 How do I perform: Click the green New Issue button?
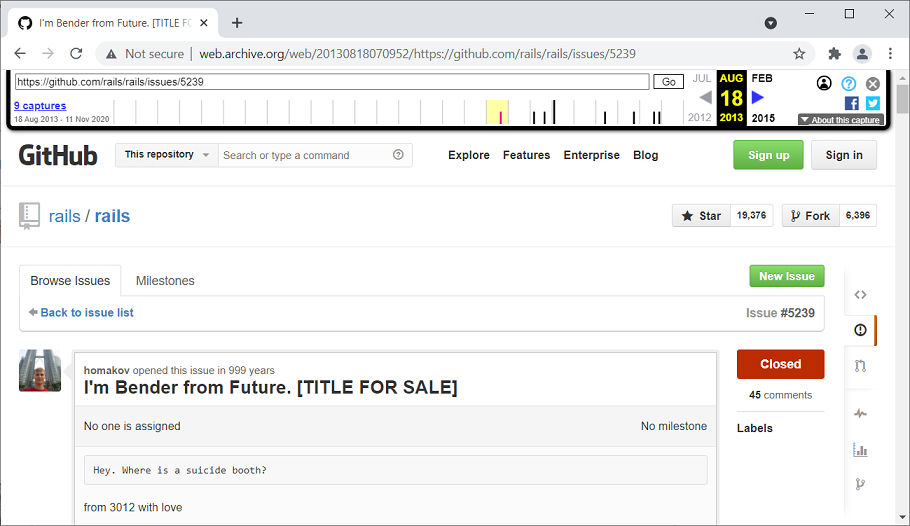pyautogui.click(x=786, y=277)
